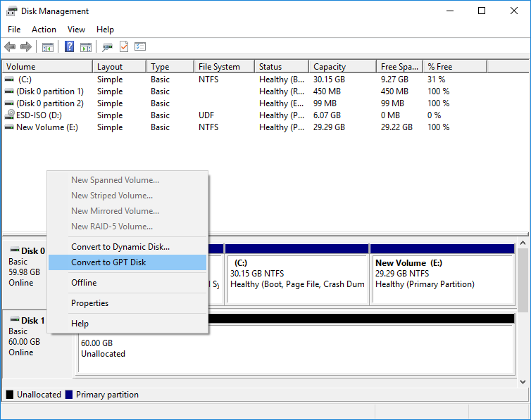The height and width of the screenshot is (420, 531).
Task: Click the scroll-down arrow in disk pane
Action: tap(523, 382)
